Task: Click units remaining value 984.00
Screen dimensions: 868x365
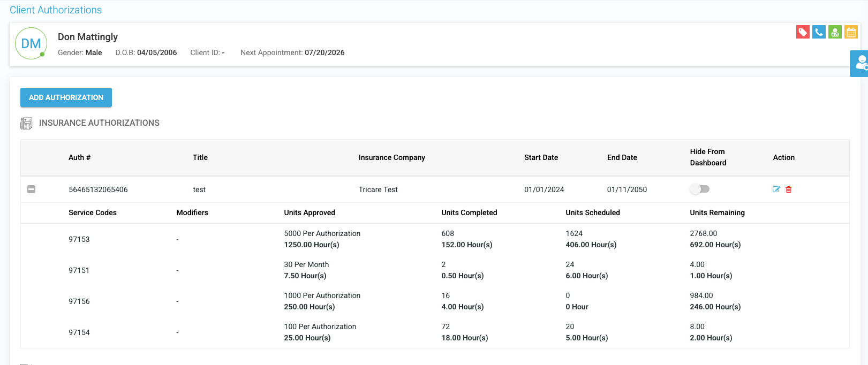Action: [x=701, y=295]
